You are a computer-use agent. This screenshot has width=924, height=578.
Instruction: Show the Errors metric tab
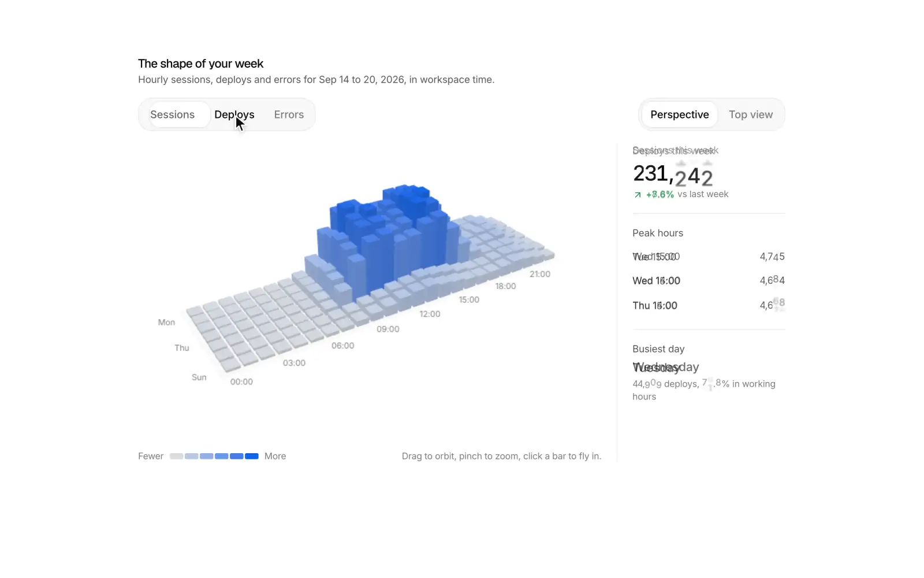tap(289, 114)
